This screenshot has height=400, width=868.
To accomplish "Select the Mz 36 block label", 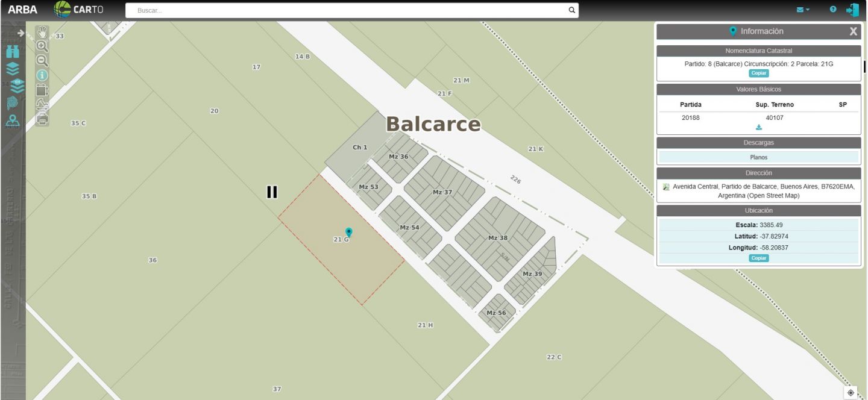I will (x=398, y=157).
